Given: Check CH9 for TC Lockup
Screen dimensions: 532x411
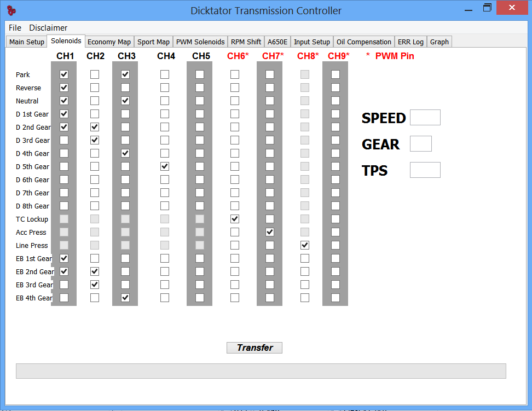Looking at the screenshot, I should pyautogui.click(x=336, y=219).
